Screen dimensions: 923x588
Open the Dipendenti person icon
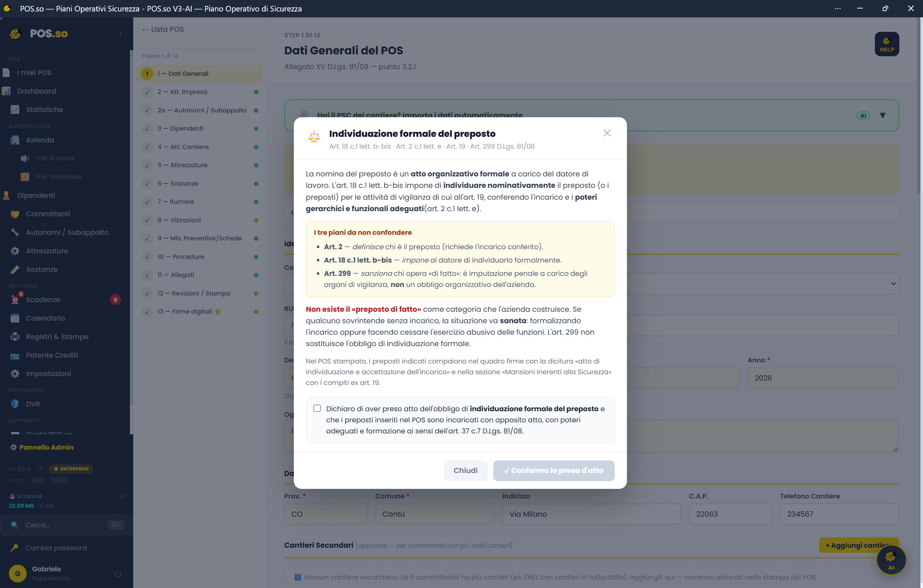click(x=6, y=195)
